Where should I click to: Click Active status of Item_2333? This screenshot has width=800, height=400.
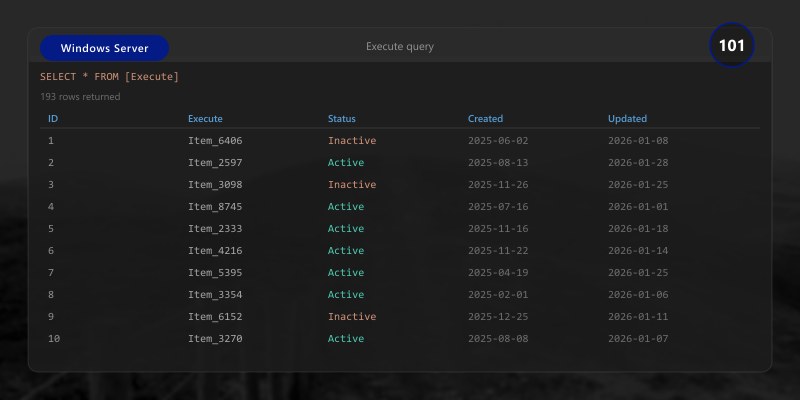click(346, 228)
